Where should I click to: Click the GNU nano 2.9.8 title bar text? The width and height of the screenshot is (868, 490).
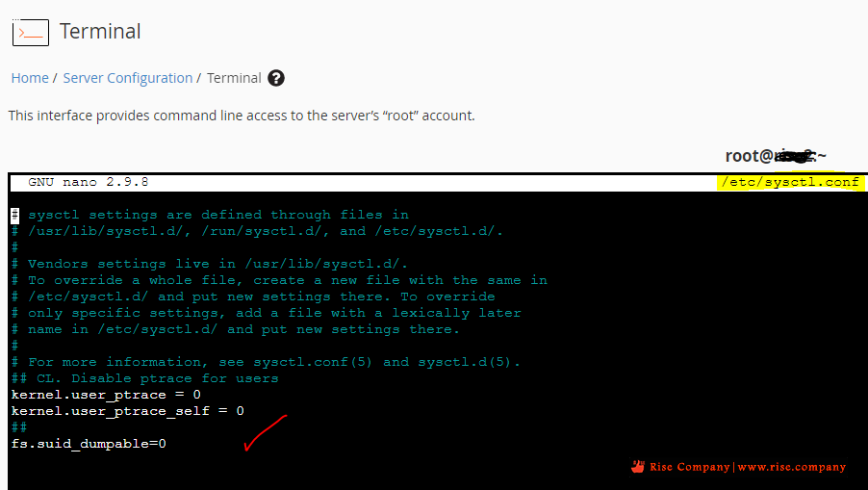click(x=88, y=182)
